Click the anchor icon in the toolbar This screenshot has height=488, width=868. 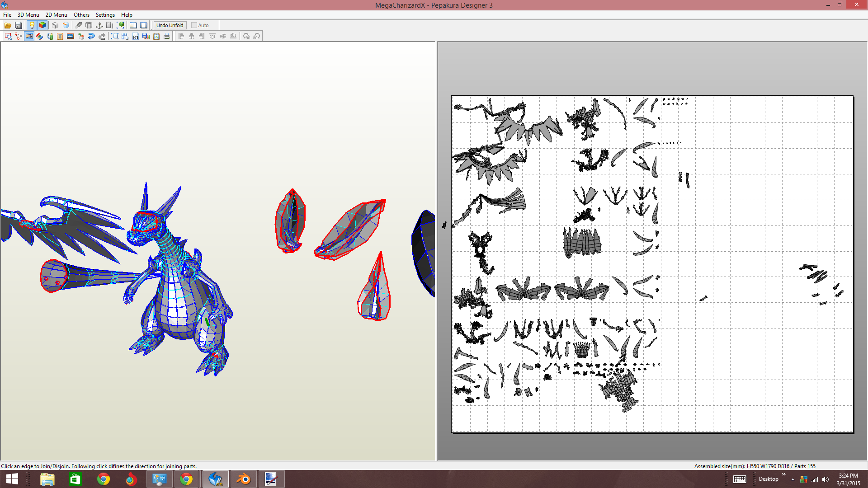99,25
